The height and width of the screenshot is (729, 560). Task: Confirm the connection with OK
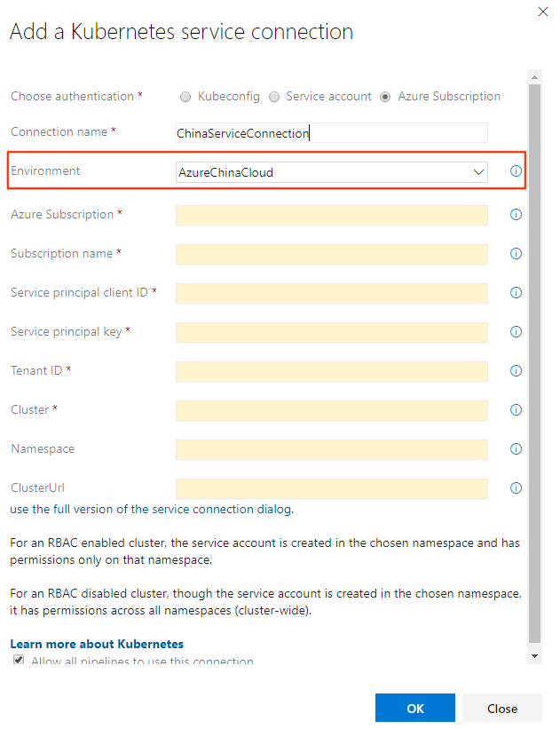click(414, 708)
